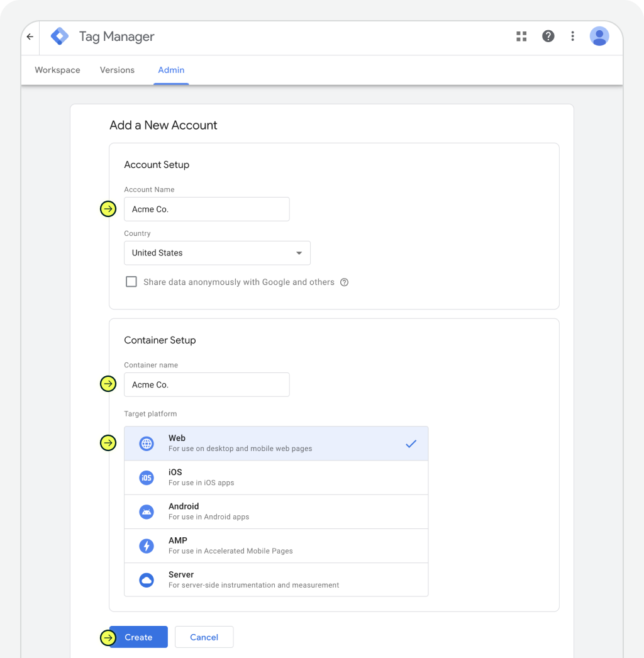The height and width of the screenshot is (658, 644).
Task: Click the Create button
Action: pyautogui.click(x=138, y=637)
